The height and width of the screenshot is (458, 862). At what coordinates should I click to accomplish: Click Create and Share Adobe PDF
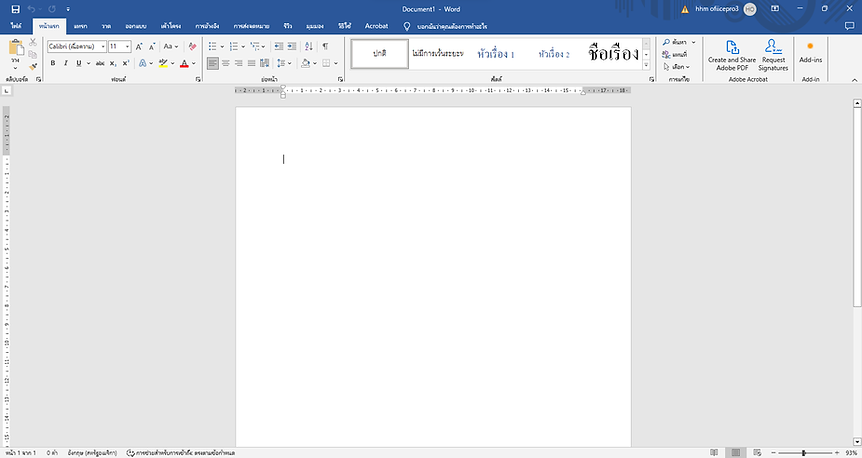[x=732, y=55]
